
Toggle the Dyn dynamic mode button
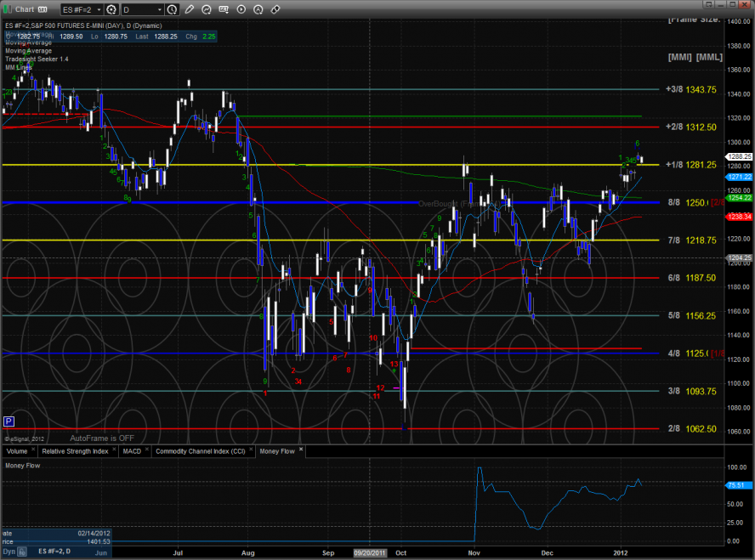pos(9,553)
